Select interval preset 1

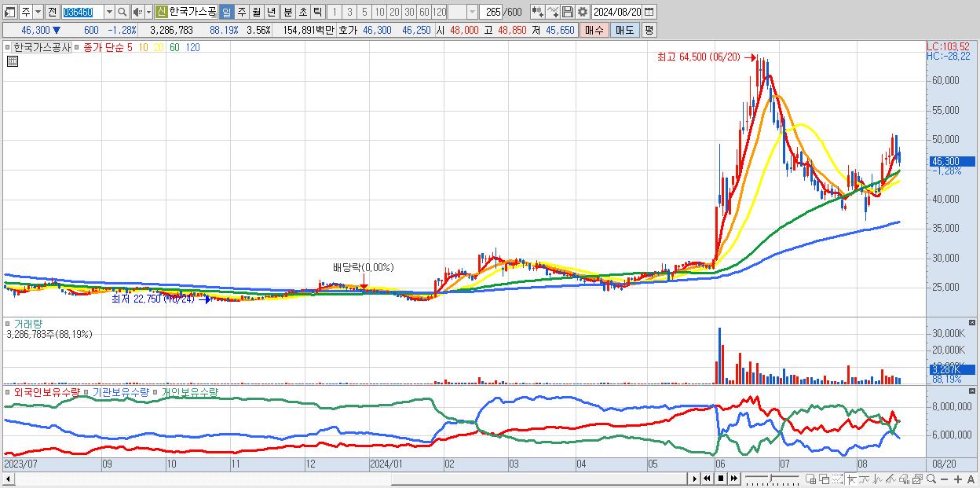[x=335, y=12]
